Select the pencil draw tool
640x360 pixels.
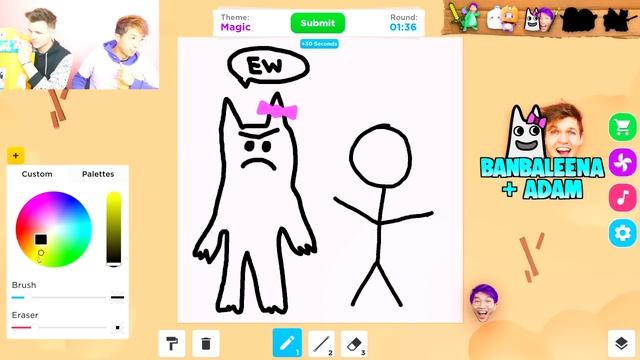(x=287, y=342)
